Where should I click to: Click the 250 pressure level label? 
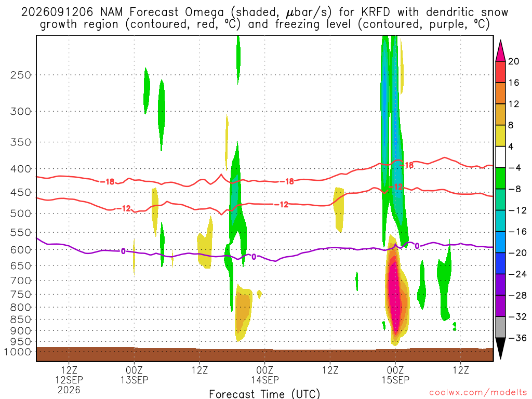click(x=21, y=75)
